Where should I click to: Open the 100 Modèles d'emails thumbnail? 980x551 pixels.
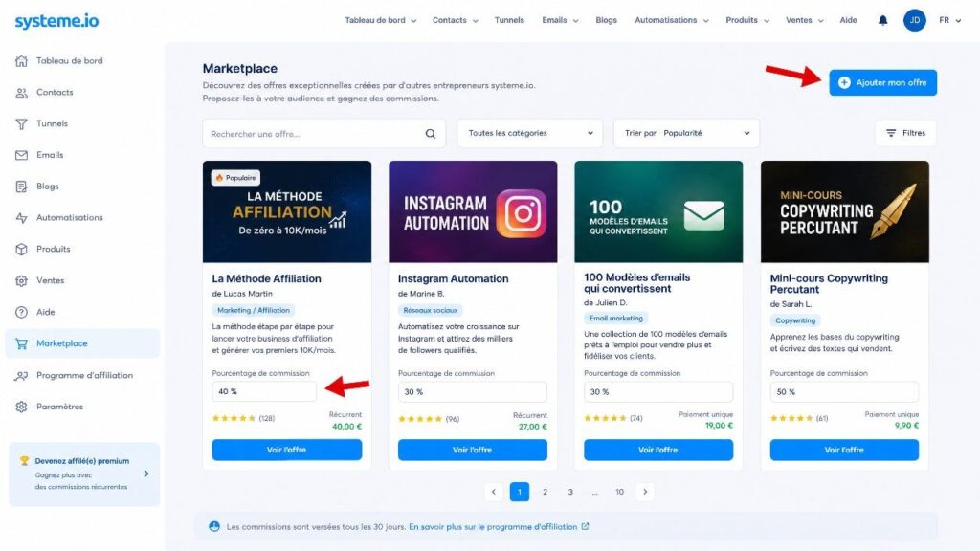[x=658, y=211]
